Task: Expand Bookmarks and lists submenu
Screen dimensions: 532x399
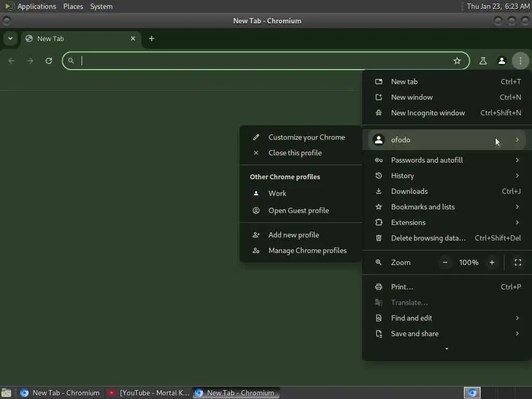Action: [x=447, y=207]
